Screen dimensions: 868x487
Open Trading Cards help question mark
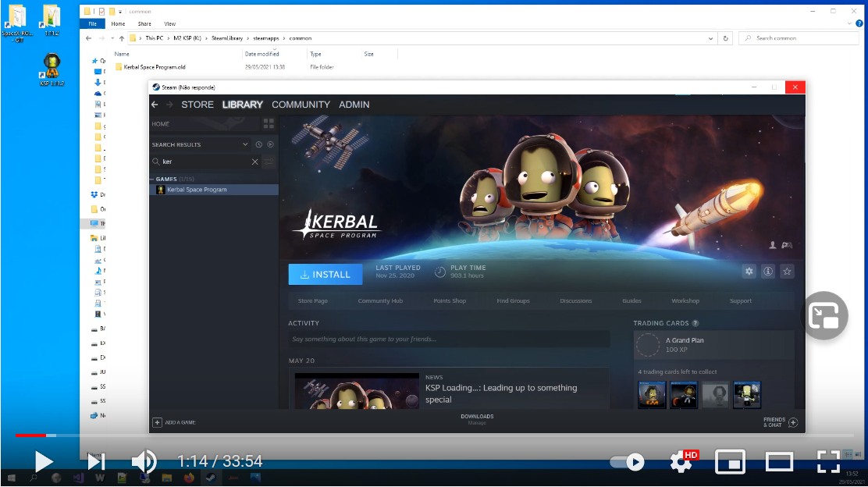point(695,323)
